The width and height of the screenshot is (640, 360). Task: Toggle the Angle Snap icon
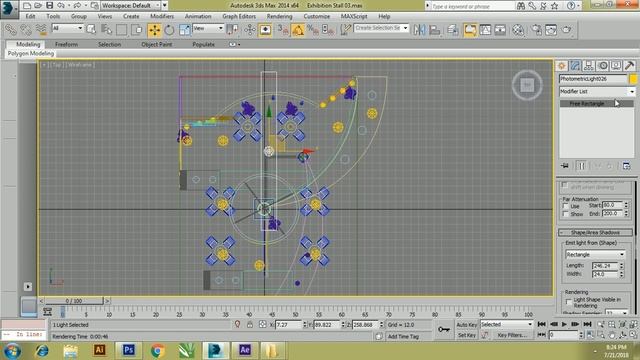(x=298, y=30)
